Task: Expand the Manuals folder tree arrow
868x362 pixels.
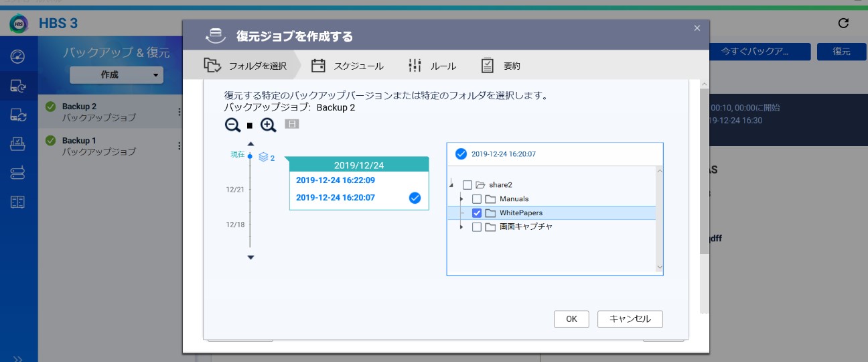Action: click(x=461, y=199)
